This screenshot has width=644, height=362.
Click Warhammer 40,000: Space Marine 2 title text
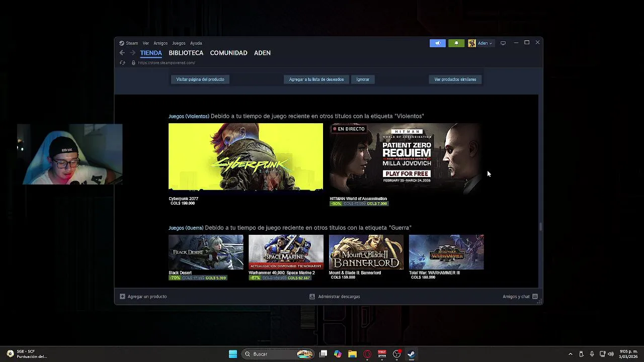pos(282,273)
